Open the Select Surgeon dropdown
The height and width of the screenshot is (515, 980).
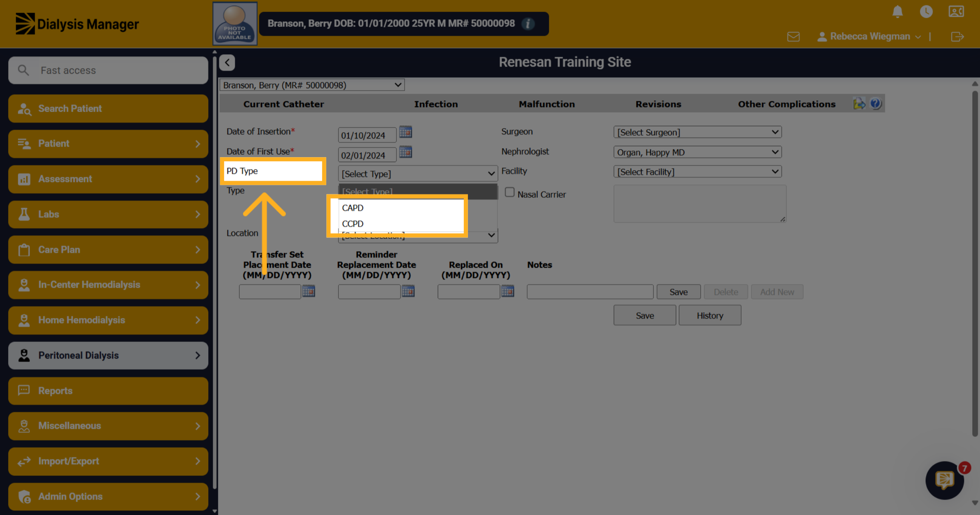click(697, 132)
